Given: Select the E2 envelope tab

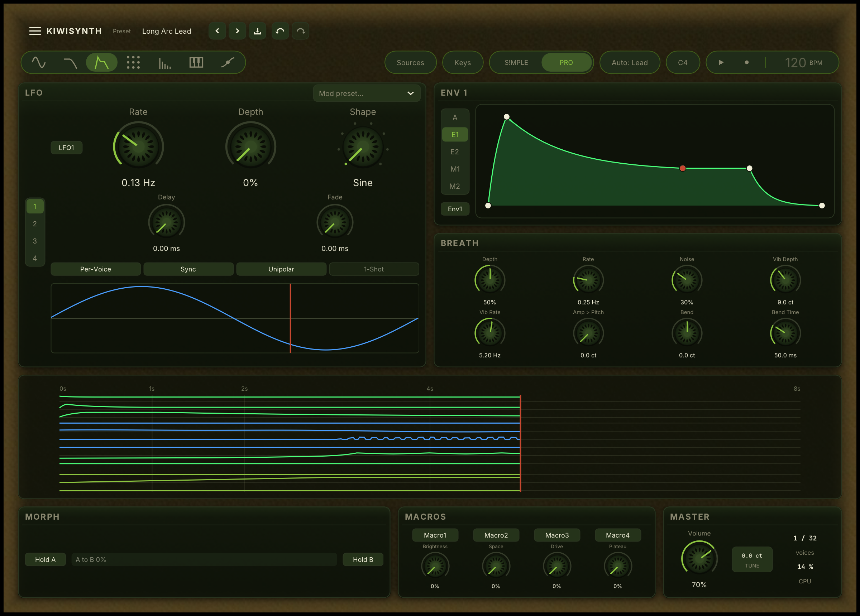Looking at the screenshot, I should [455, 151].
